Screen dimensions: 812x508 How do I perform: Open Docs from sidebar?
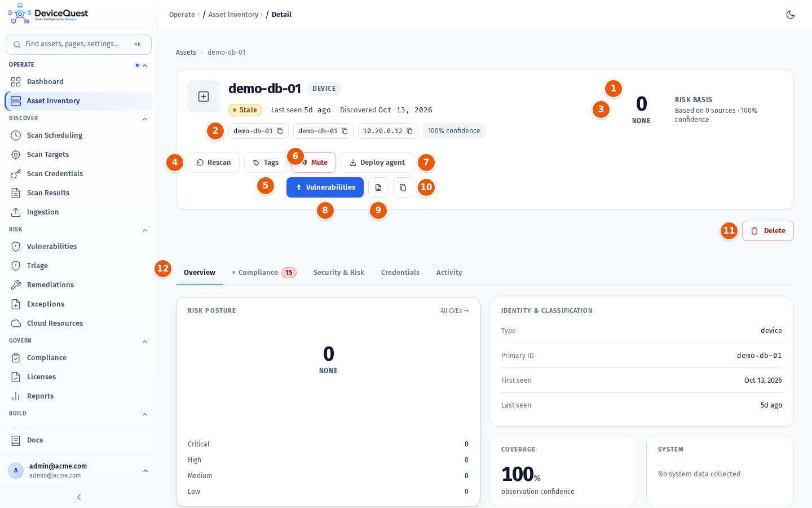pos(78,440)
